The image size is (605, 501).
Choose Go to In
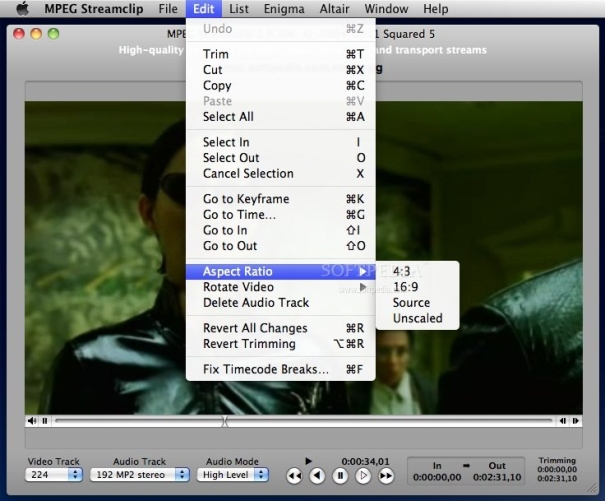tap(281, 230)
